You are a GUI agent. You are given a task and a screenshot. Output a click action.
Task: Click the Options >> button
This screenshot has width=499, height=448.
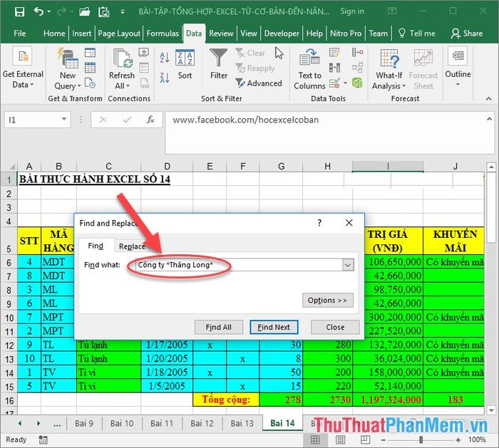(x=328, y=301)
